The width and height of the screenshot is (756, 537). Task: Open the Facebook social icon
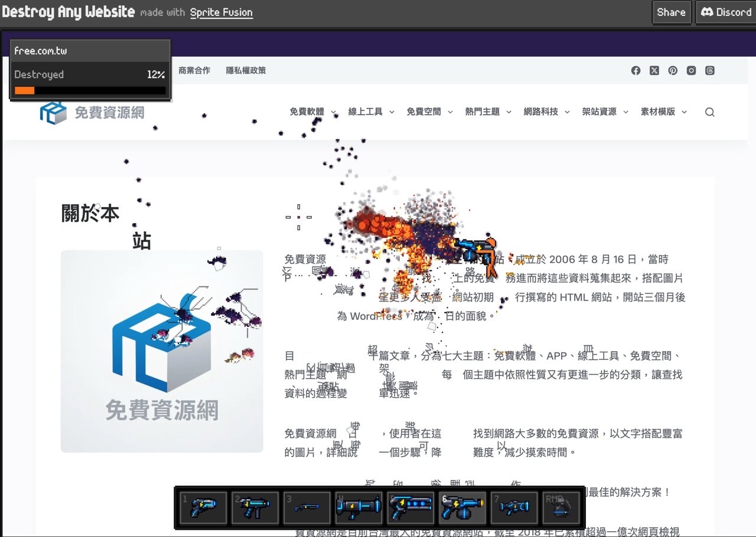636,70
